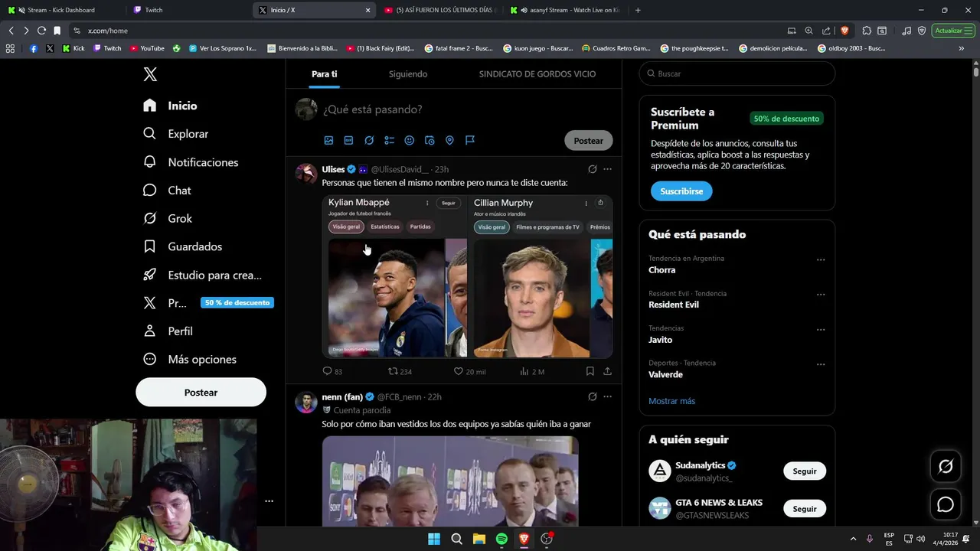
Task: Switch to Twitch browser tab
Action: coord(187,10)
